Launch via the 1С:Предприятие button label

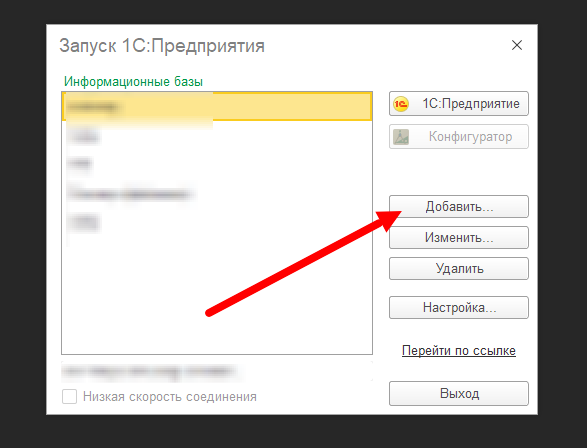471,104
